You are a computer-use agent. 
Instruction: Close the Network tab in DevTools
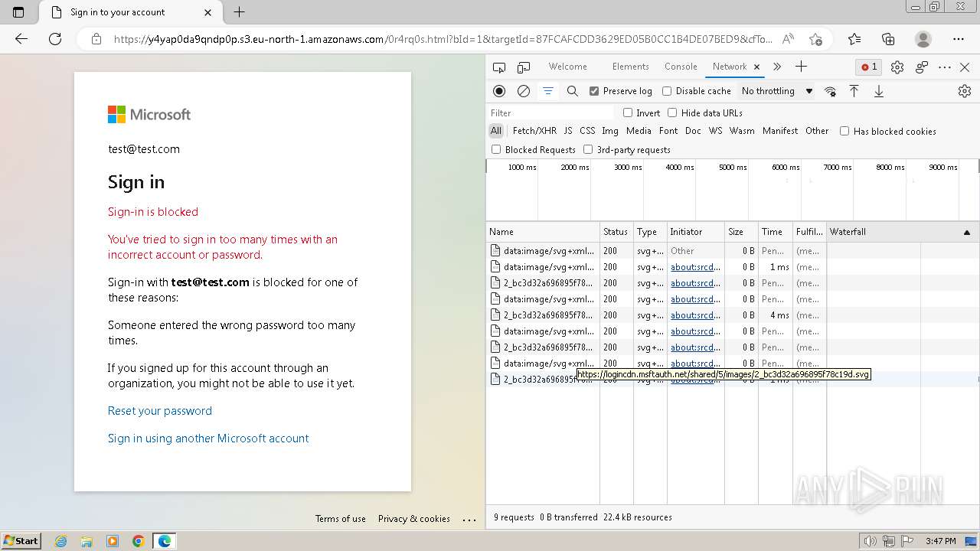(x=756, y=67)
